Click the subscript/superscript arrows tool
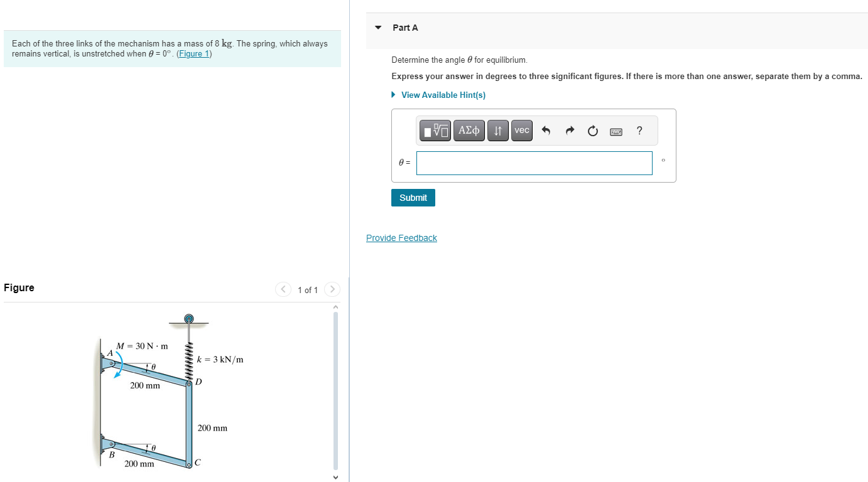 point(498,131)
